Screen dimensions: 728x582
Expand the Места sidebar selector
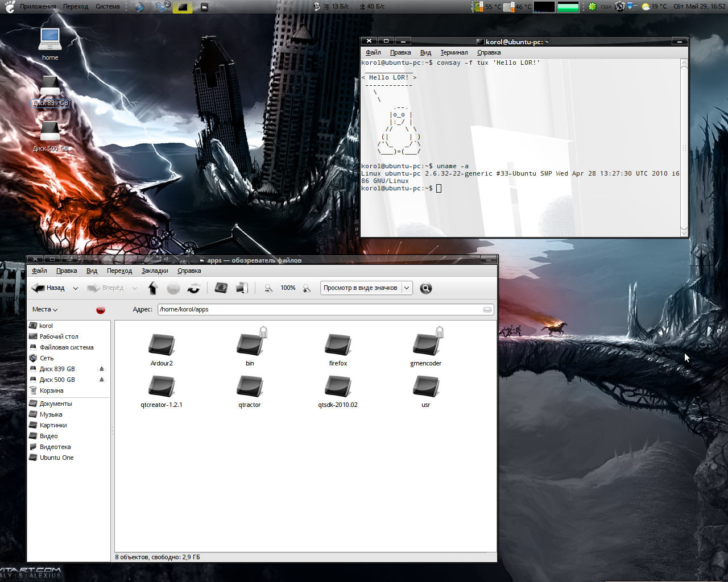[x=45, y=310]
